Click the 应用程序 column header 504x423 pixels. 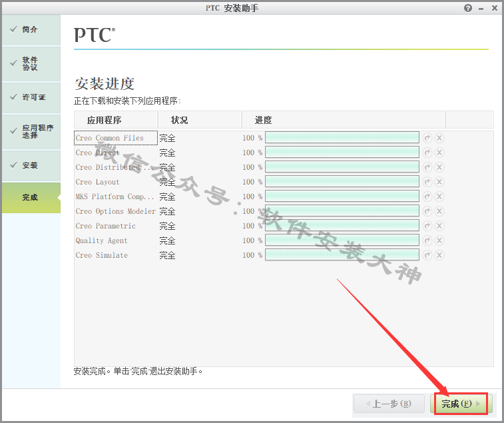[x=116, y=120]
